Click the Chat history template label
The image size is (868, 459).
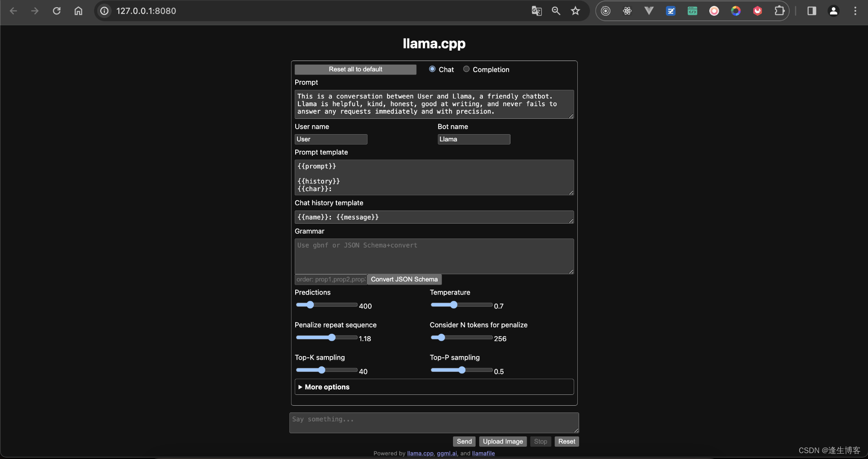tap(329, 203)
